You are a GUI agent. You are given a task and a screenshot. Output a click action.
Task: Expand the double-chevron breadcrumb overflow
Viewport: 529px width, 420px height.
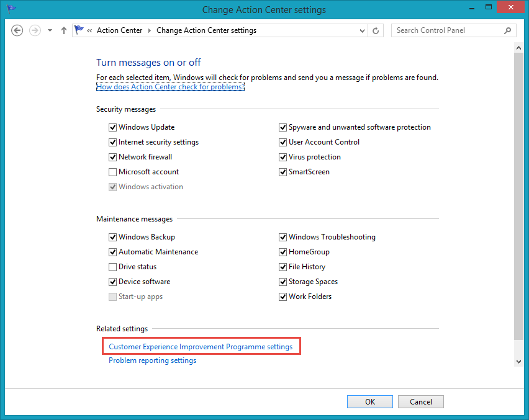[x=89, y=30]
